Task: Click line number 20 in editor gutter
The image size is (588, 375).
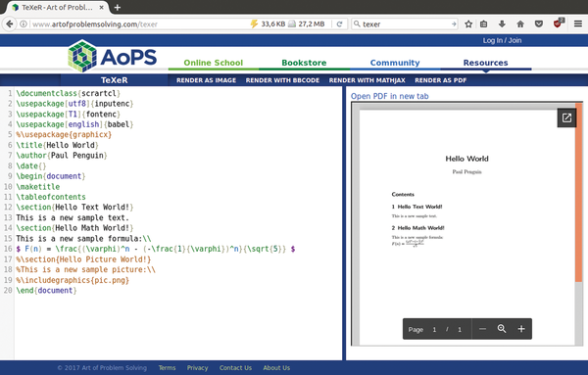Action: tap(8, 291)
